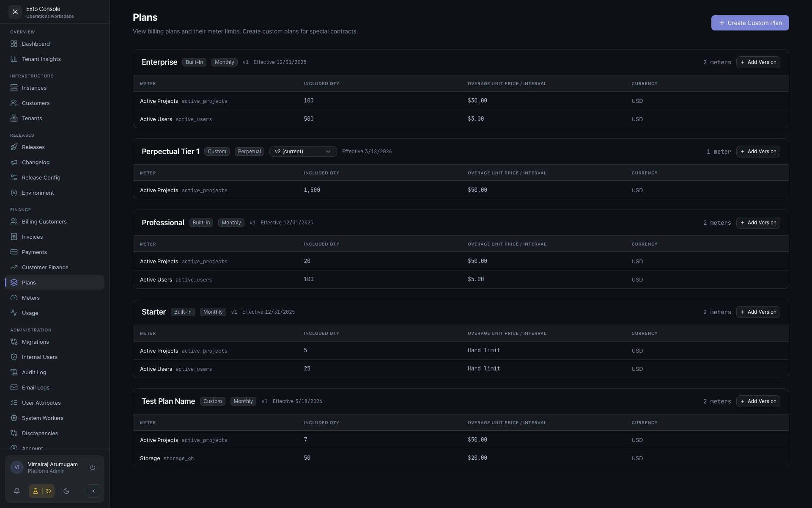The width and height of the screenshot is (812, 508).
Task: Open Releases rocket icon
Action: pyautogui.click(x=14, y=147)
